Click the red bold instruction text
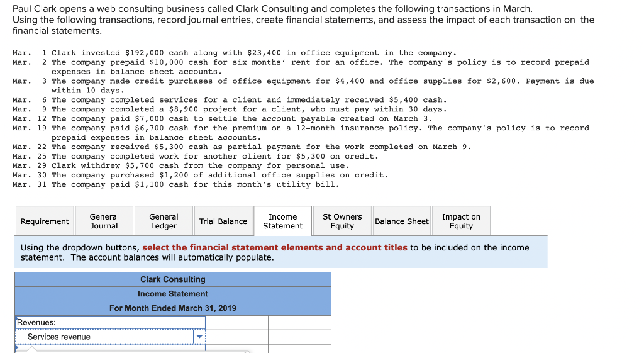The height and width of the screenshot is (353, 644). pos(275,247)
